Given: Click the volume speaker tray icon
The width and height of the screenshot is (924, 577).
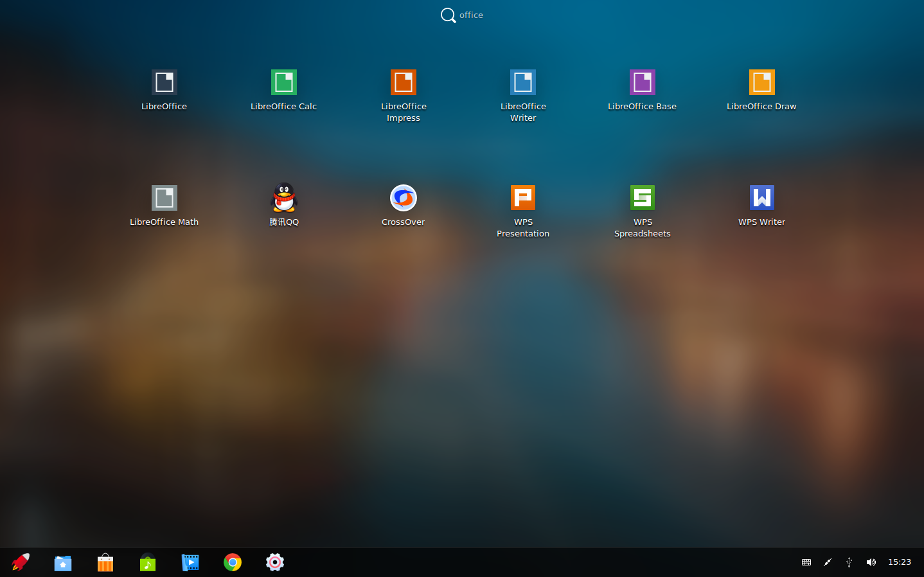Looking at the screenshot, I should pyautogui.click(x=871, y=562).
